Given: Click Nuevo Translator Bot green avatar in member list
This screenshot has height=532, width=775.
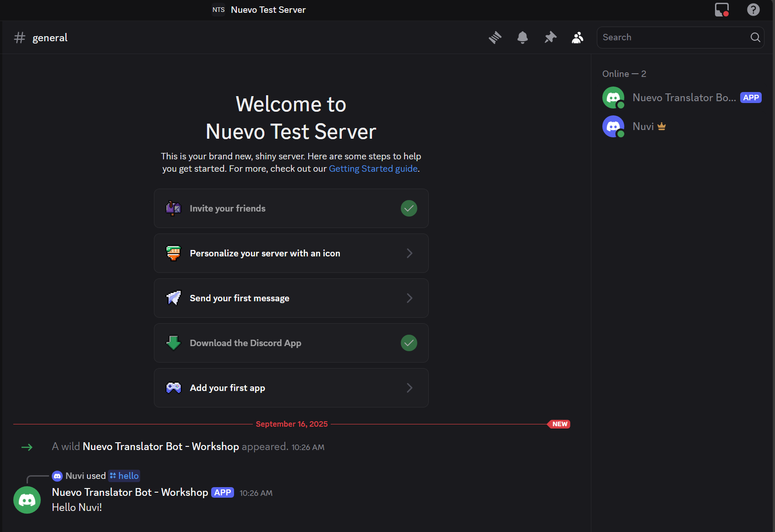Looking at the screenshot, I should (613, 98).
